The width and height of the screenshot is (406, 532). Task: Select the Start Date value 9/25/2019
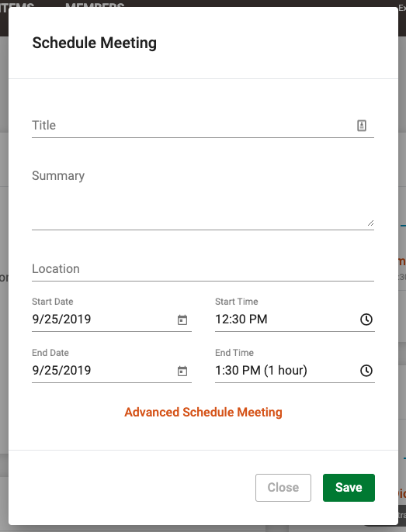pyautogui.click(x=61, y=320)
